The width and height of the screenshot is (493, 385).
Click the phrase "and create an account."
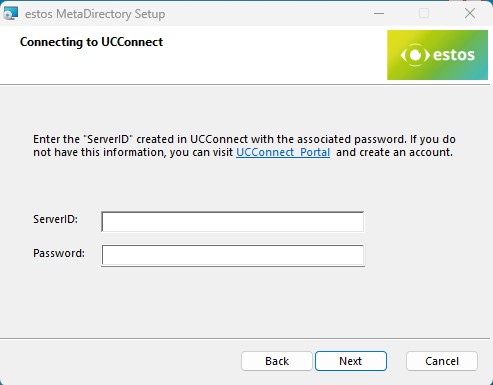pos(394,152)
